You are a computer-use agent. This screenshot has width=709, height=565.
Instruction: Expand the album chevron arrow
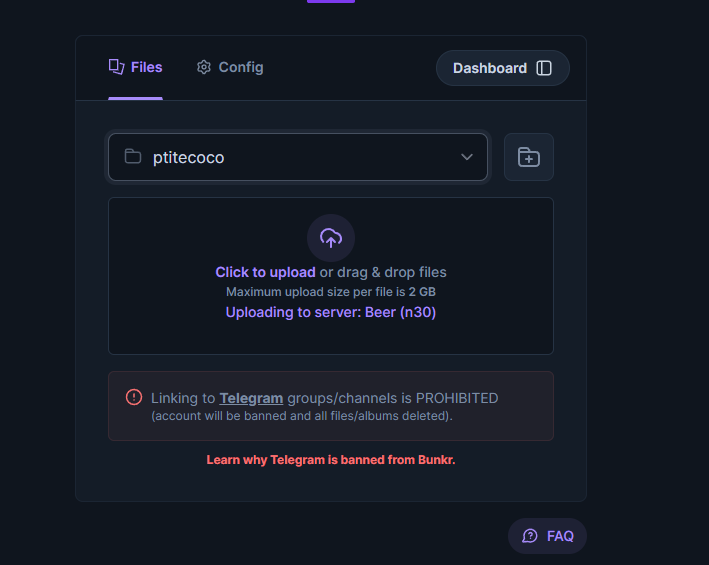(467, 157)
